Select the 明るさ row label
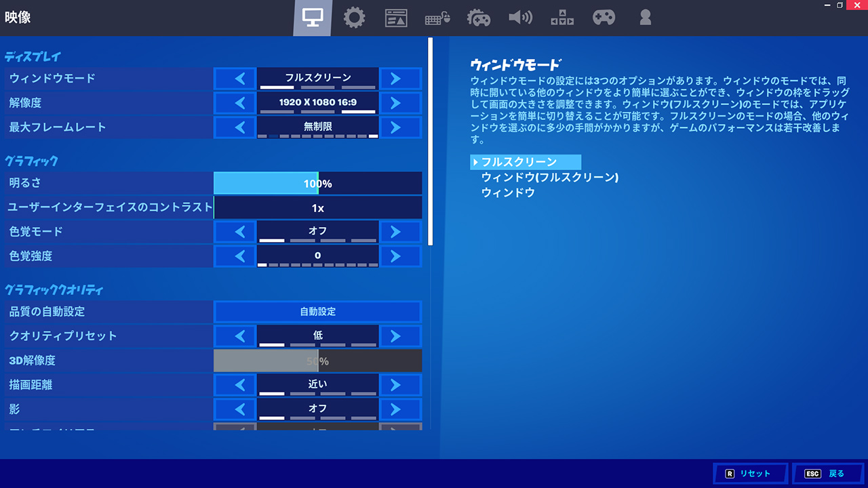 point(25,183)
